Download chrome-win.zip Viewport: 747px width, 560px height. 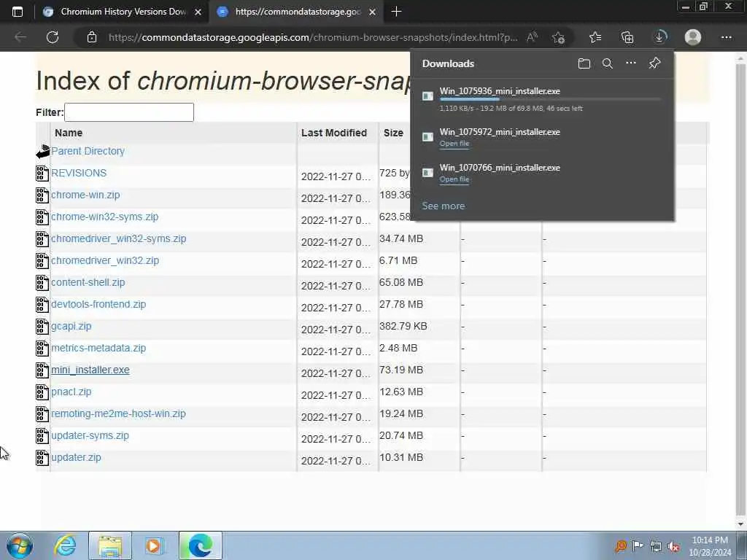[x=85, y=195]
